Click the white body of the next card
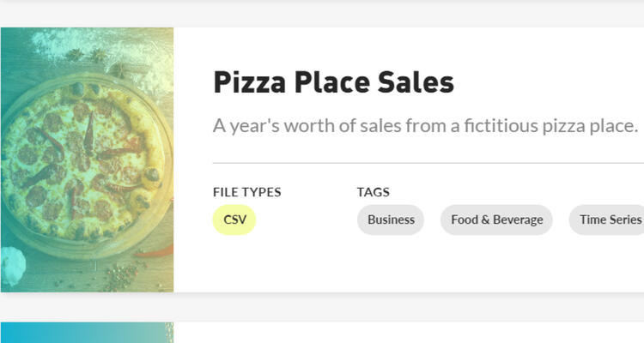Image resolution: width=644 pixels, height=343 pixels. (x=408, y=334)
